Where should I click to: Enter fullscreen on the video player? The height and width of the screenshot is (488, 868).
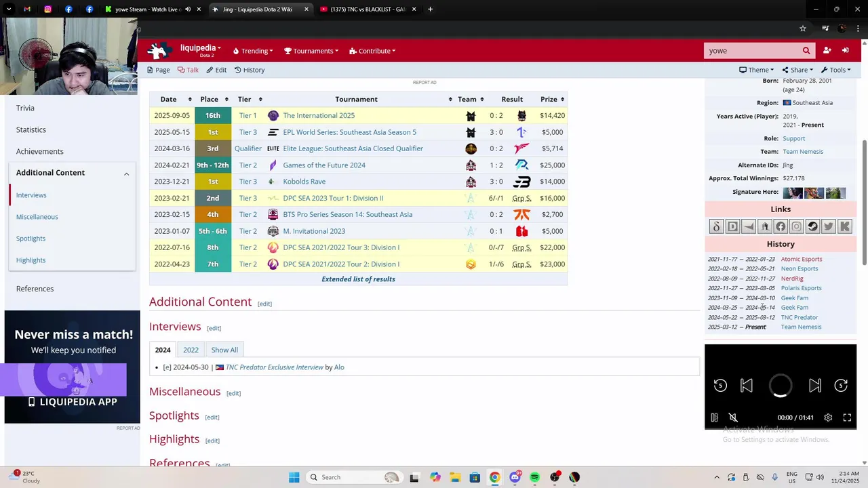[x=847, y=418]
